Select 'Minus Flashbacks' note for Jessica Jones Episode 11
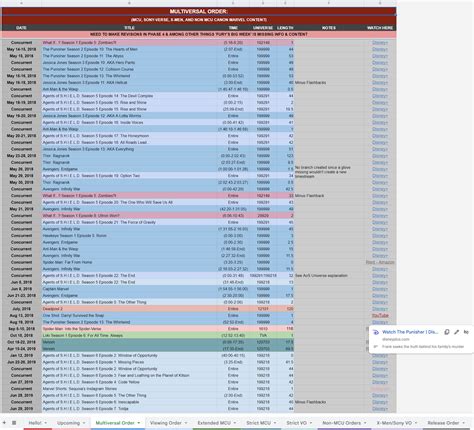The image size is (474, 430). pos(329,82)
